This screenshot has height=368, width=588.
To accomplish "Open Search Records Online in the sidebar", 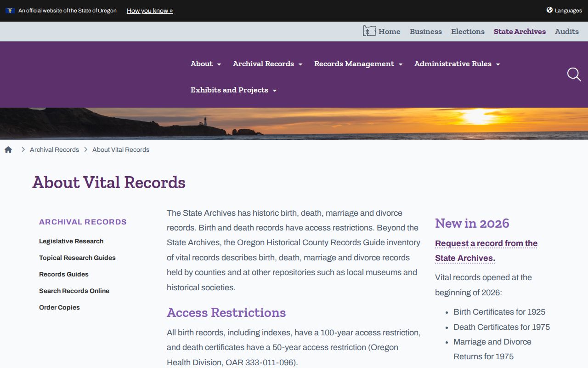I will [x=74, y=291].
